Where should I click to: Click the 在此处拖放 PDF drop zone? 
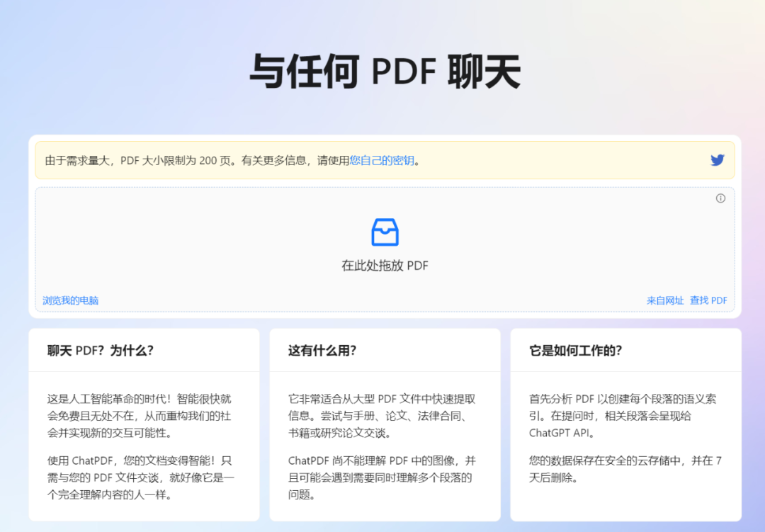click(x=384, y=266)
